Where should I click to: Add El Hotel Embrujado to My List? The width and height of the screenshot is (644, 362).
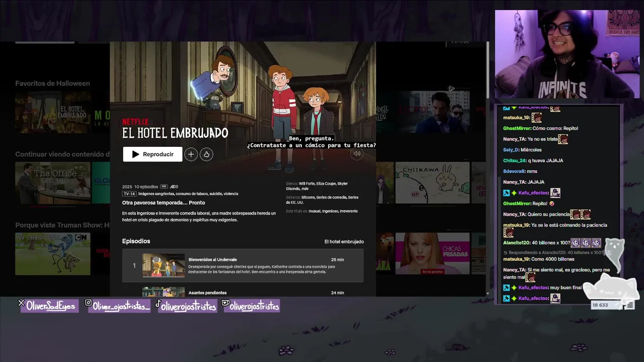tap(191, 154)
